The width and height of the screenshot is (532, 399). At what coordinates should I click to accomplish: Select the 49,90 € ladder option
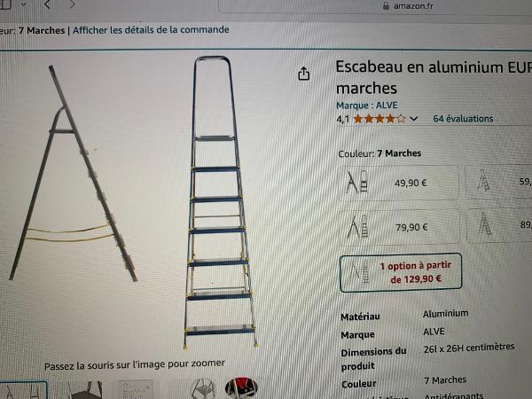click(399, 183)
